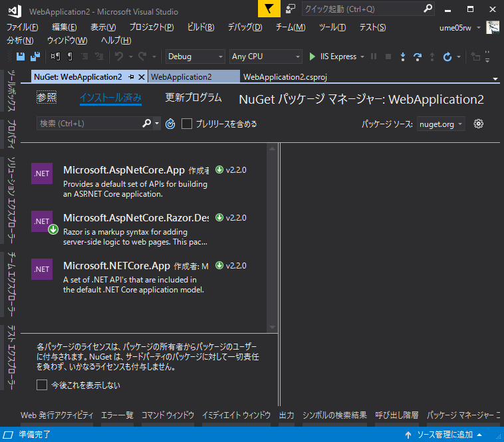Close the NuGet: WebApplication2 tab
Viewport: 504px width, 442px height.
coord(142,77)
